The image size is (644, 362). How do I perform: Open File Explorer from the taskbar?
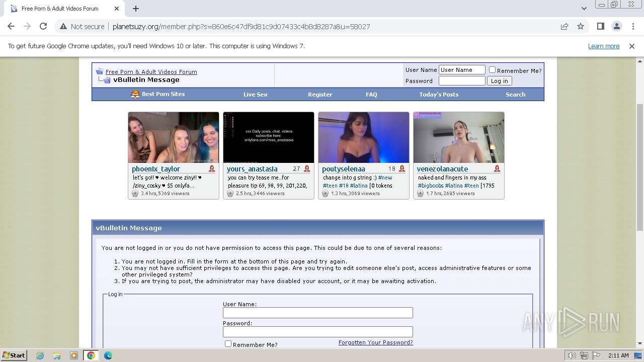click(57, 355)
